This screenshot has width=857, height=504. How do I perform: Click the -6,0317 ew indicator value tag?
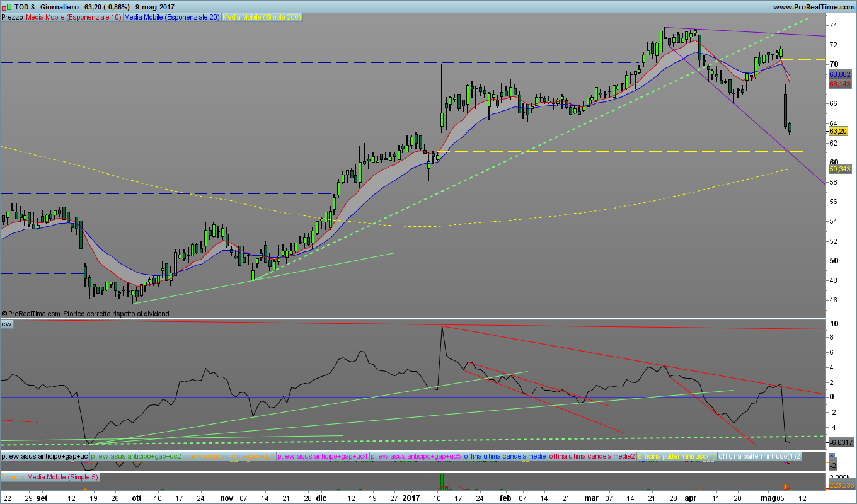point(841,442)
